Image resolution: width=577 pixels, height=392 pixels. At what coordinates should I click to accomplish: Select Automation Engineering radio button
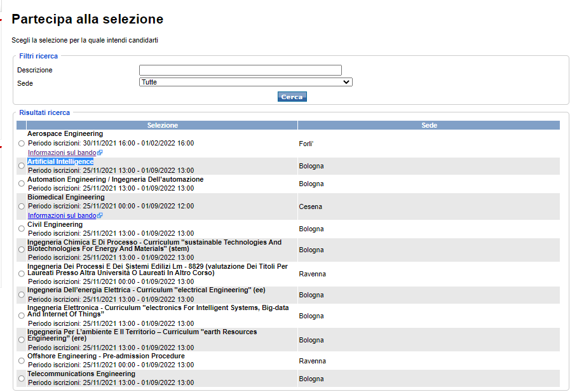point(22,184)
